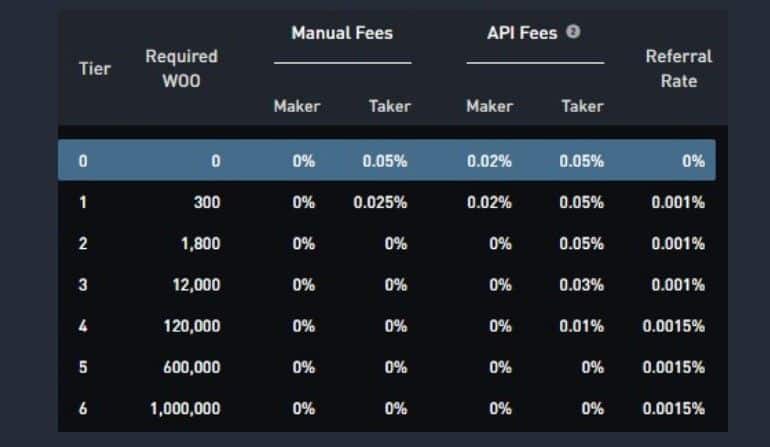
Task: Click the 1,000,000 required WOO value
Action: [185, 408]
